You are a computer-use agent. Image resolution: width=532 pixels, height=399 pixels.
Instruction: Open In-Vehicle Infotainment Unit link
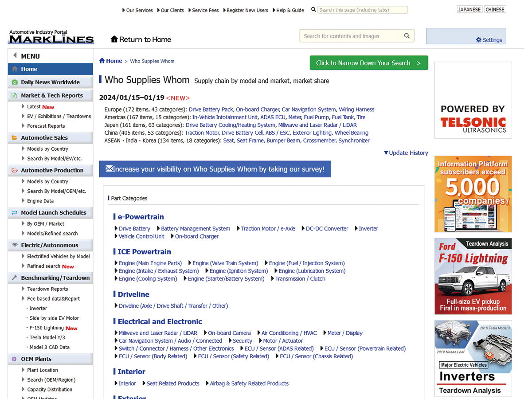pos(225,117)
